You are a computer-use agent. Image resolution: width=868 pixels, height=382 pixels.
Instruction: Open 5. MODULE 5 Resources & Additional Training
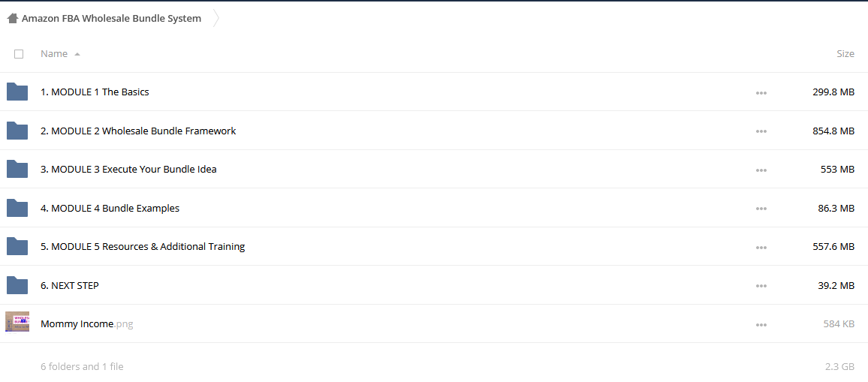(x=143, y=246)
